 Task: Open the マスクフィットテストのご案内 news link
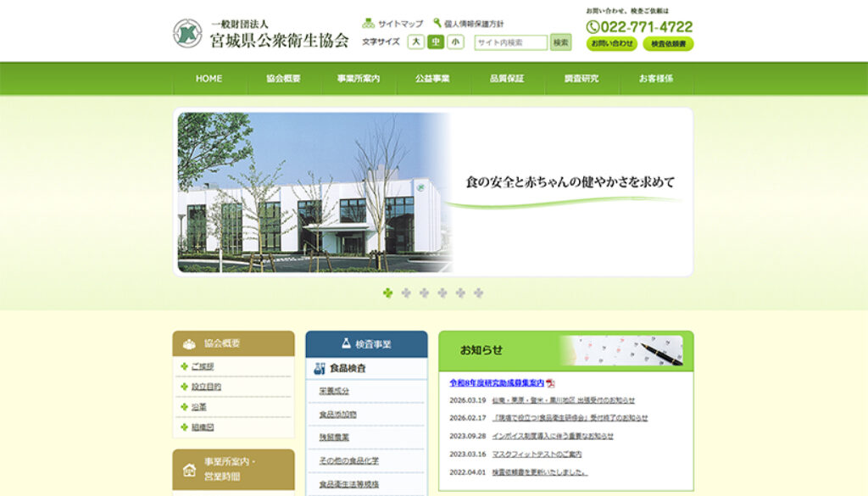pyautogui.click(x=538, y=454)
